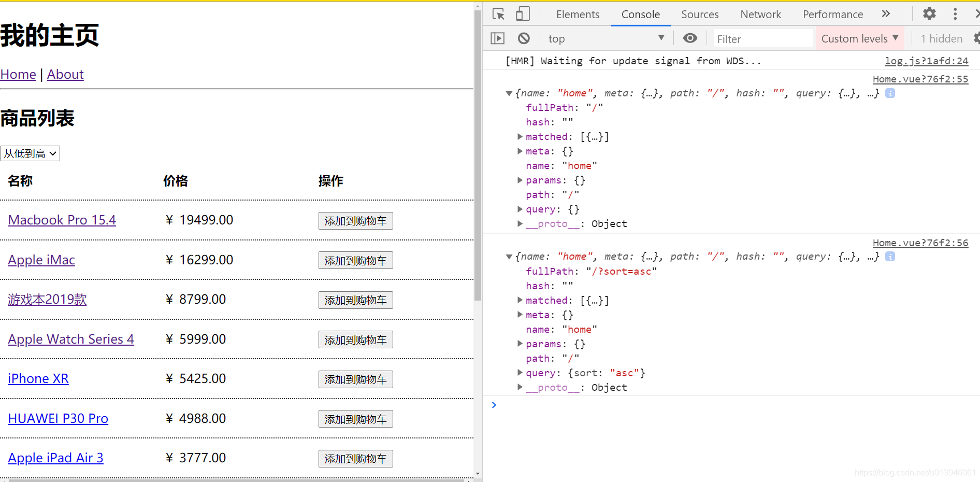This screenshot has width=980, height=482.
Task: Expand matched in second route object
Action: click(x=520, y=300)
